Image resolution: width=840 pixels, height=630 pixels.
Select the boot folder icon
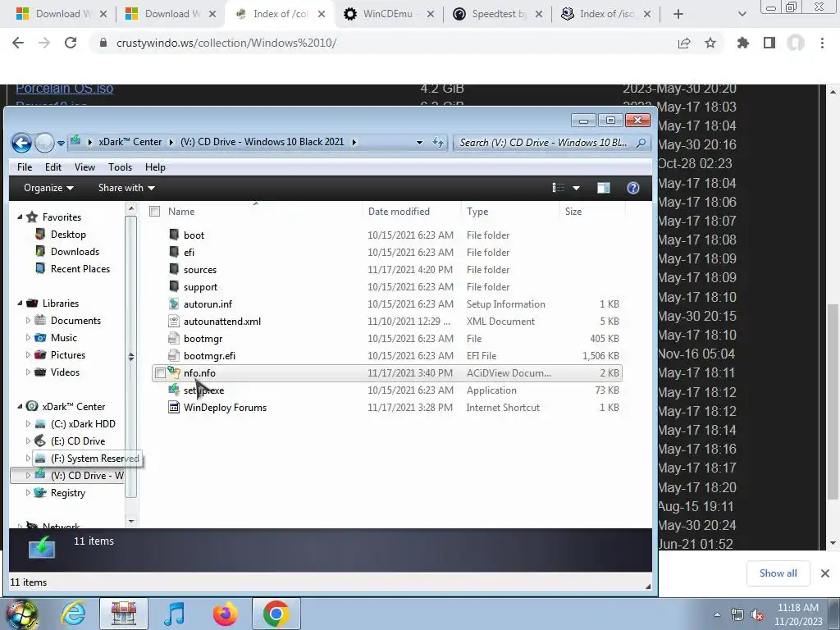click(x=174, y=235)
